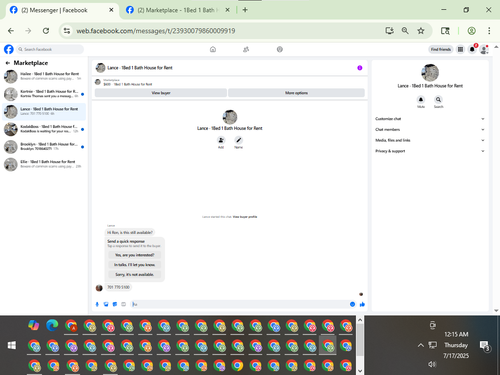
Task: Choose a GIF icon in the composer
Action: pyautogui.click(x=123, y=304)
